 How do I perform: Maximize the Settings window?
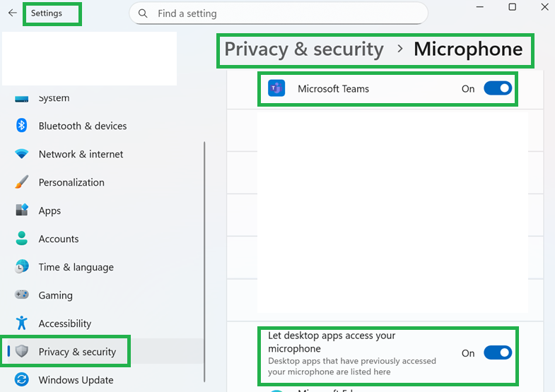(x=512, y=7)
